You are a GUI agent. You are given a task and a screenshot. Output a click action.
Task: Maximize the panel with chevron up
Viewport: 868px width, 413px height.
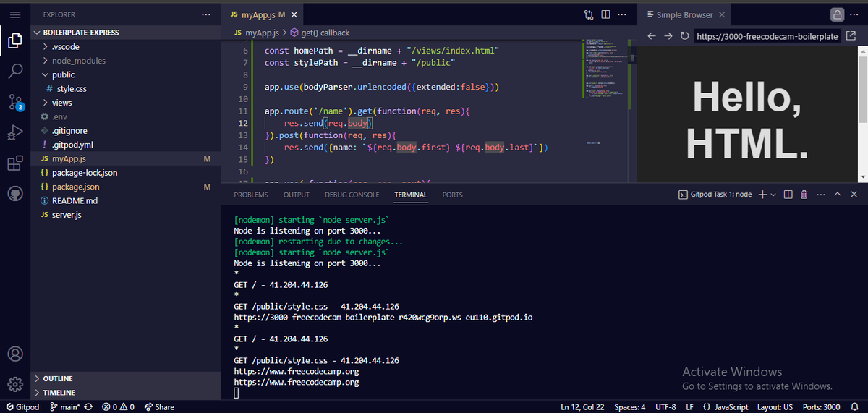838,195
